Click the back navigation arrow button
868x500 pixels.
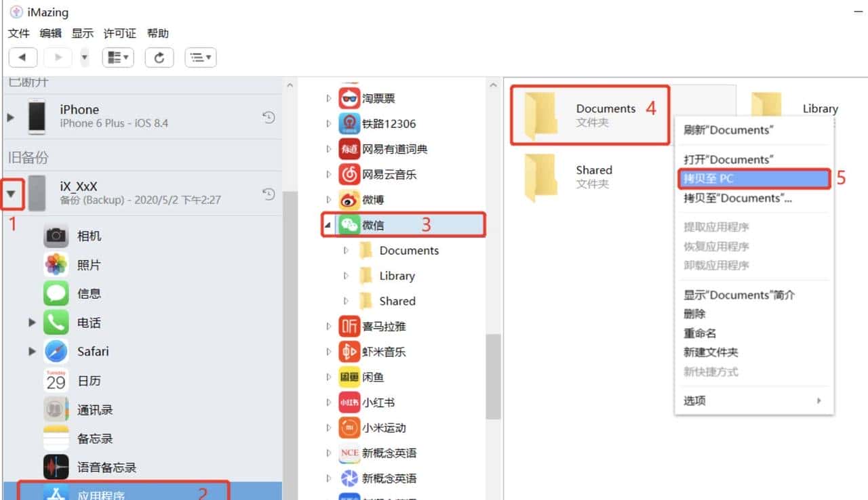[22, 57]
